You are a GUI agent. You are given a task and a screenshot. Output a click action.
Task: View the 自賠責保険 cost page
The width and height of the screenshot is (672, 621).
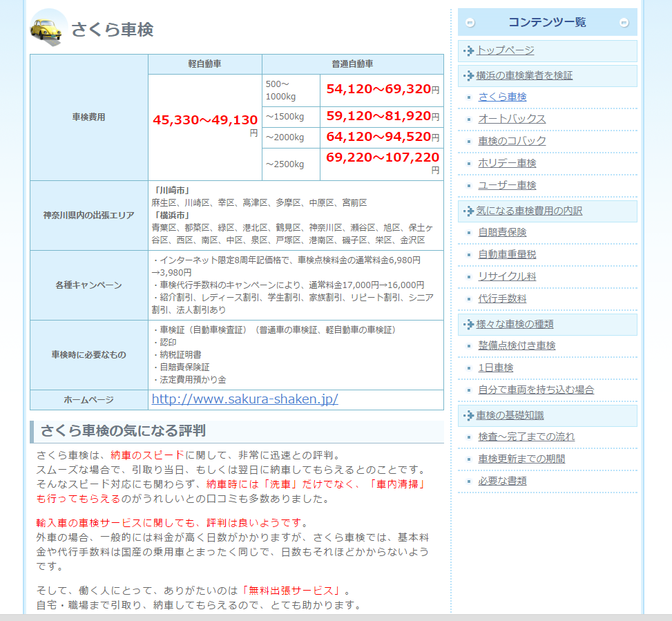click(x=502, y=232)
